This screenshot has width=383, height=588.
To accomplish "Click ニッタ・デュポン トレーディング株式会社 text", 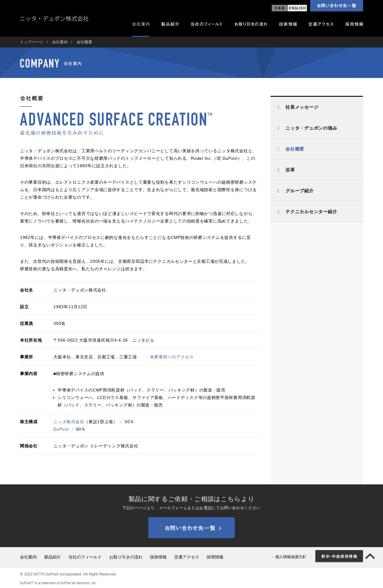I will (96, 446).
